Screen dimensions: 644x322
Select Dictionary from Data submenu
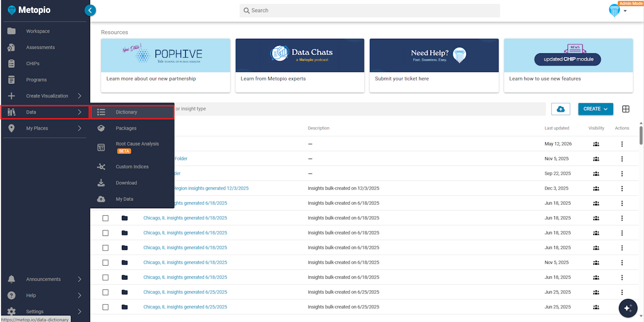(132, 112)
